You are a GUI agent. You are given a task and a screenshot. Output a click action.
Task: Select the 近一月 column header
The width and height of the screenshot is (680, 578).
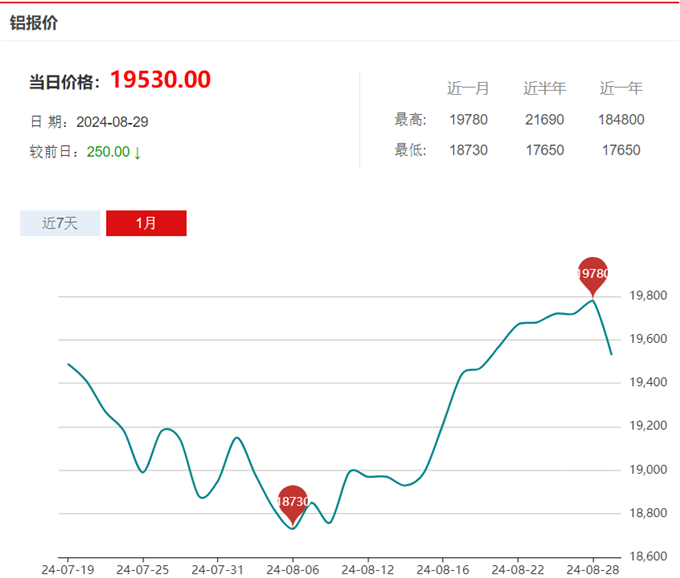(x=468, y=89)
